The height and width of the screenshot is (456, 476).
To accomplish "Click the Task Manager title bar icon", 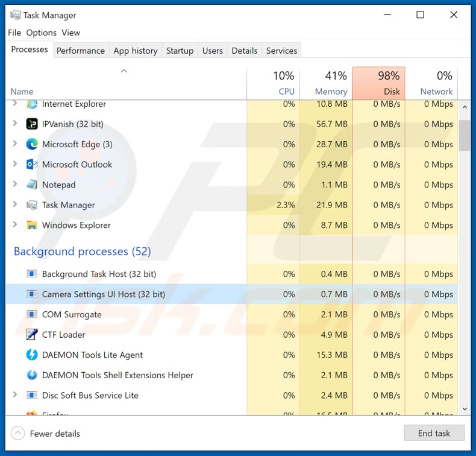I will 16,15.
